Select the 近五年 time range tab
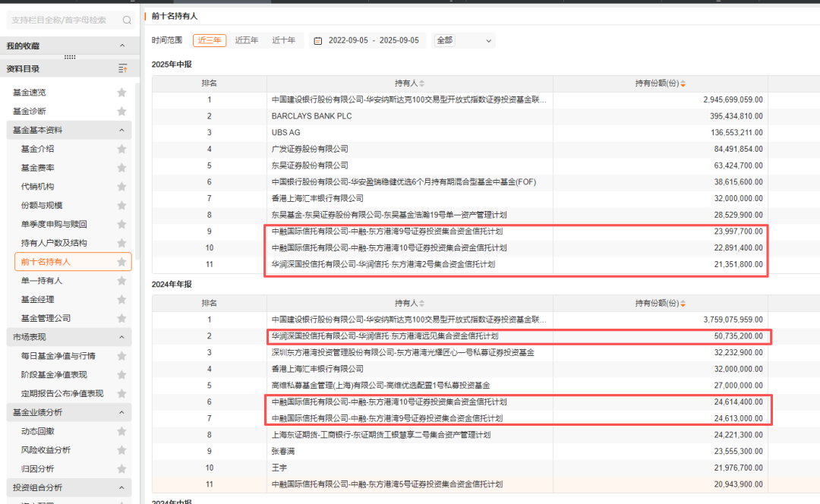 [247, 40]
